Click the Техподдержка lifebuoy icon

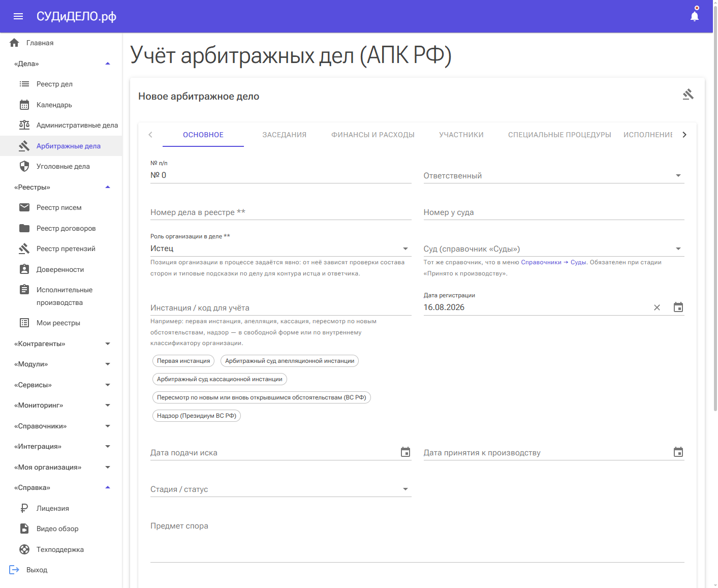pyautogui.click(x=24, y=549)
